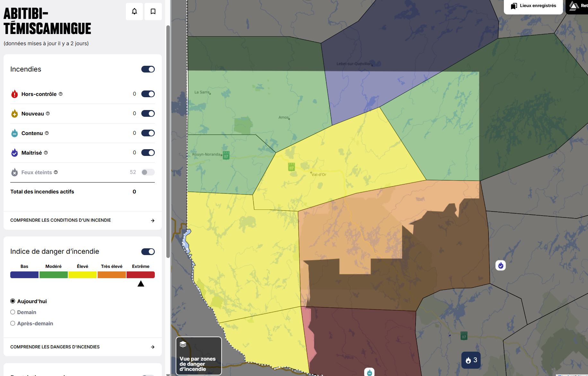Click the sidebar vertical scrollbar

coord(168,141)
